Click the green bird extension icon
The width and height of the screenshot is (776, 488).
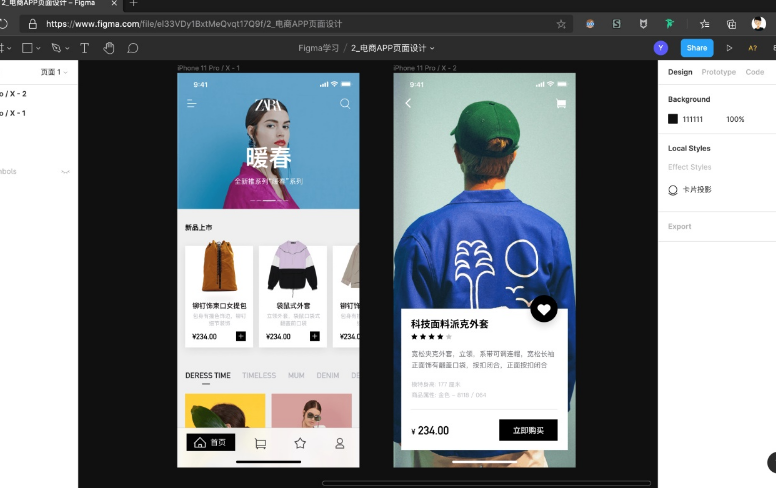[x=670, y=24]
